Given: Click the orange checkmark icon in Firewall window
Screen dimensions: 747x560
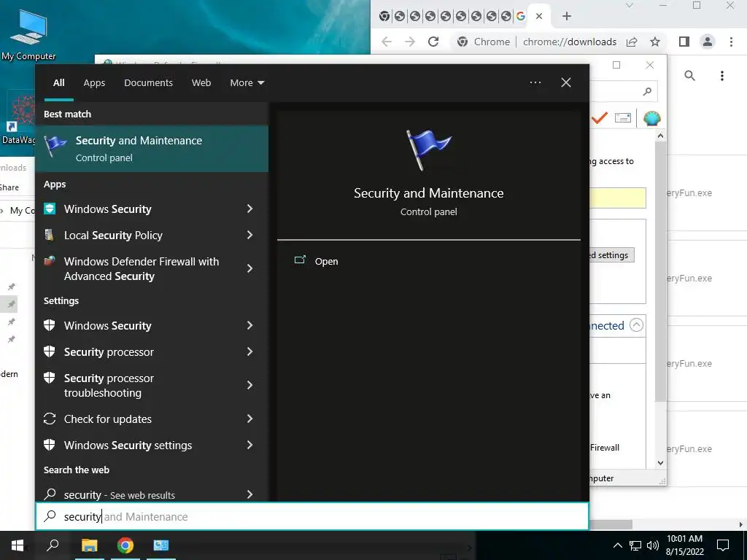Looking at the screenshot, I should (x=600, y=117).
